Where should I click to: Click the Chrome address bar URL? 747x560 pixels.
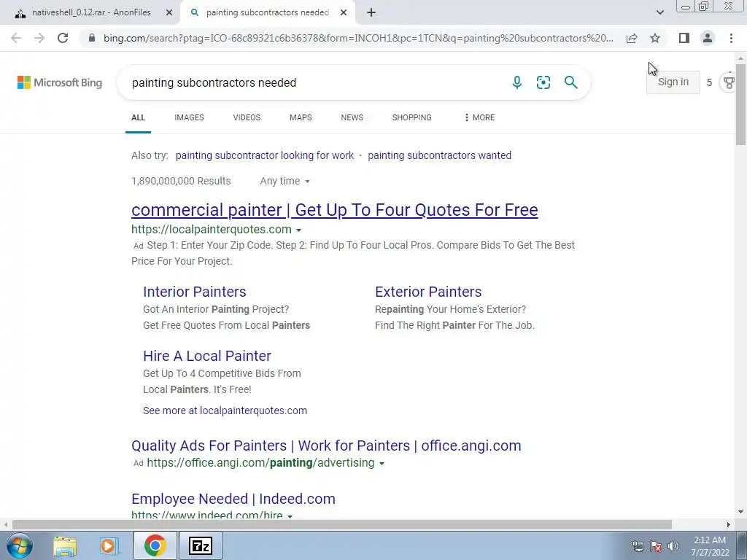coord(358,38)
